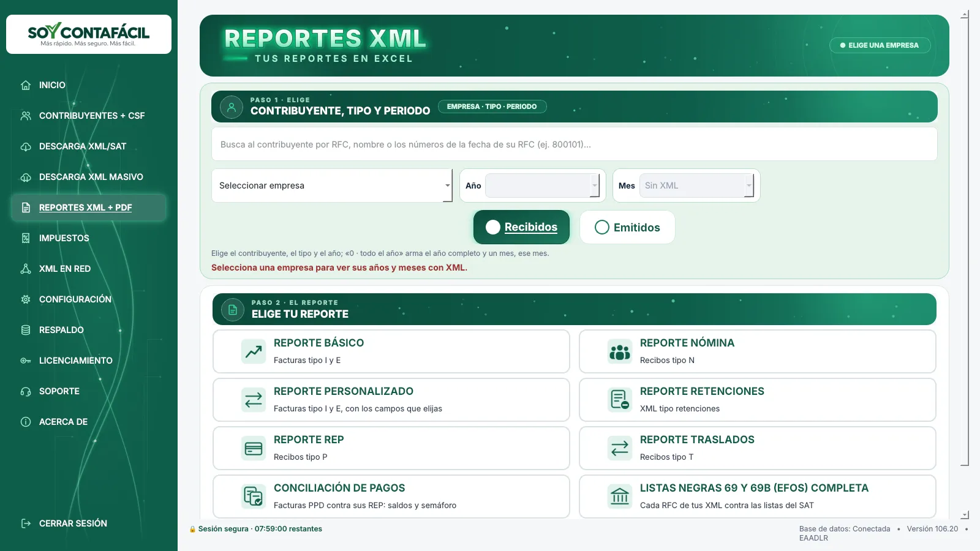Image resolution: width=980 pixels, height=551 pixels.
Task: Click the Reporte Nómina people icon
Action: click(x=620, y=351)
